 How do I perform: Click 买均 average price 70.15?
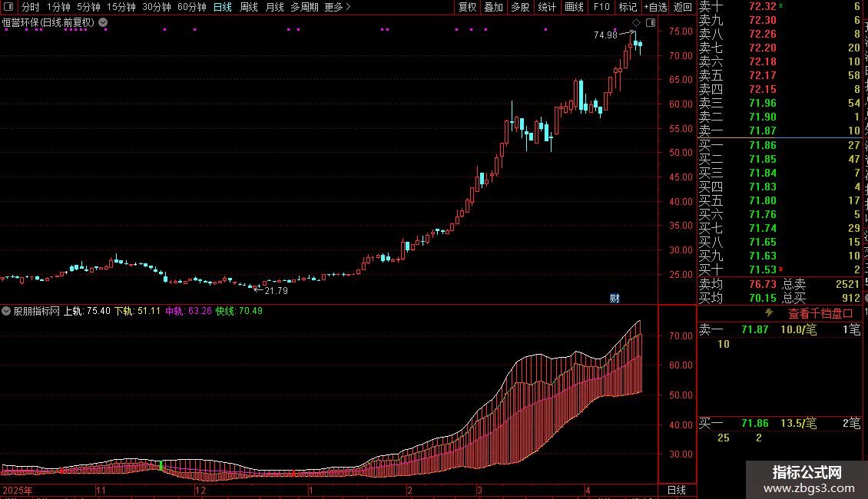click(763, 298)
